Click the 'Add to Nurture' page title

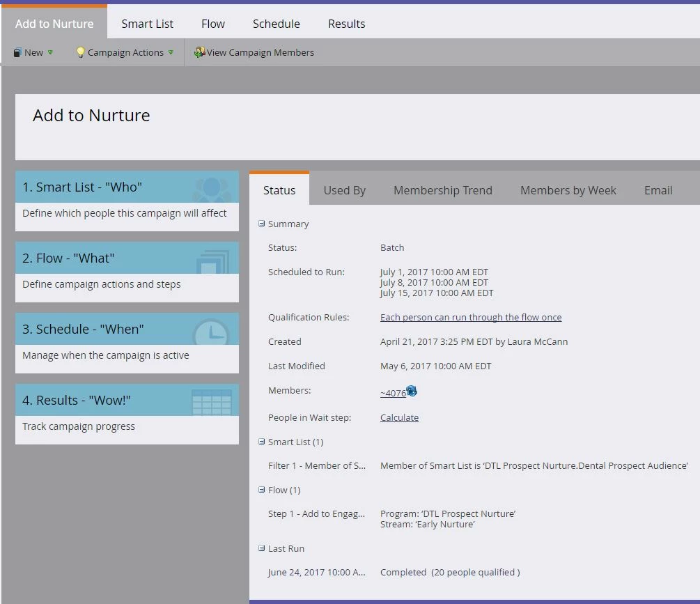[x=91, y=115]
